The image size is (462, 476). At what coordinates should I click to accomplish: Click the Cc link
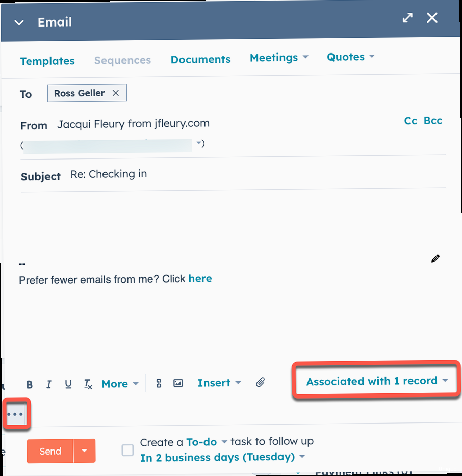410,121
